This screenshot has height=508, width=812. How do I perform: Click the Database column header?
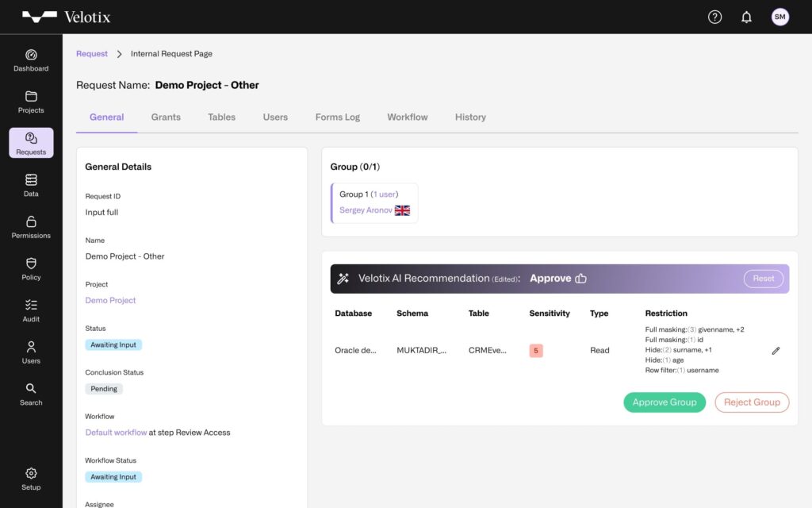point(353,313)
